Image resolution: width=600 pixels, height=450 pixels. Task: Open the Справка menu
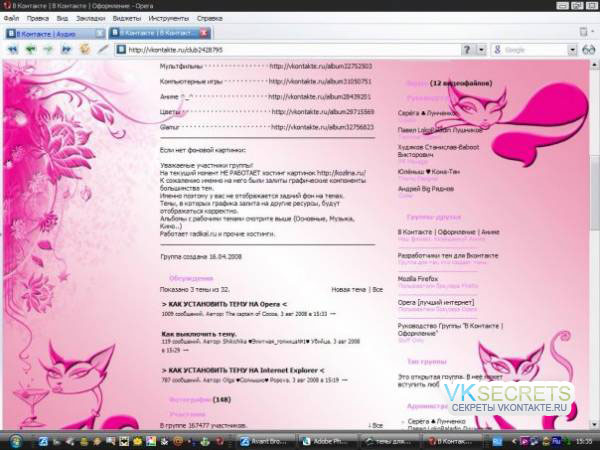[x=209, y=18]
